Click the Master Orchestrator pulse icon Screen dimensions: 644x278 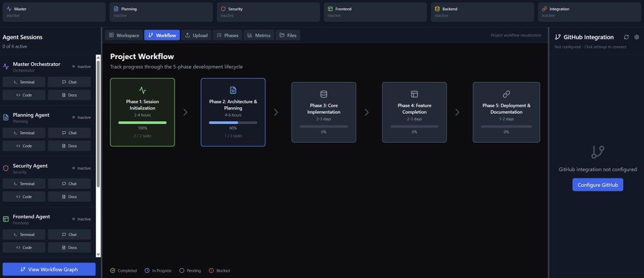(x=6, y=67)
